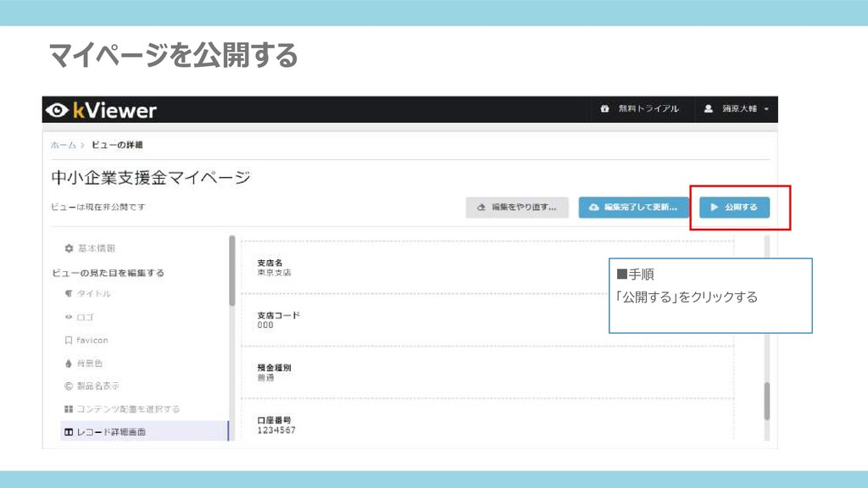Click the cloud icon on 編集完了して更新 button
The width and height of the screenshot is (868, 488).
coord(594,207)
